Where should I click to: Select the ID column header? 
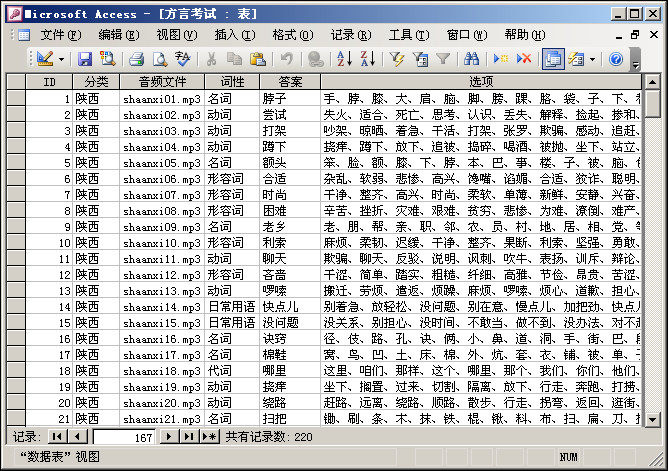coord(49,82)
